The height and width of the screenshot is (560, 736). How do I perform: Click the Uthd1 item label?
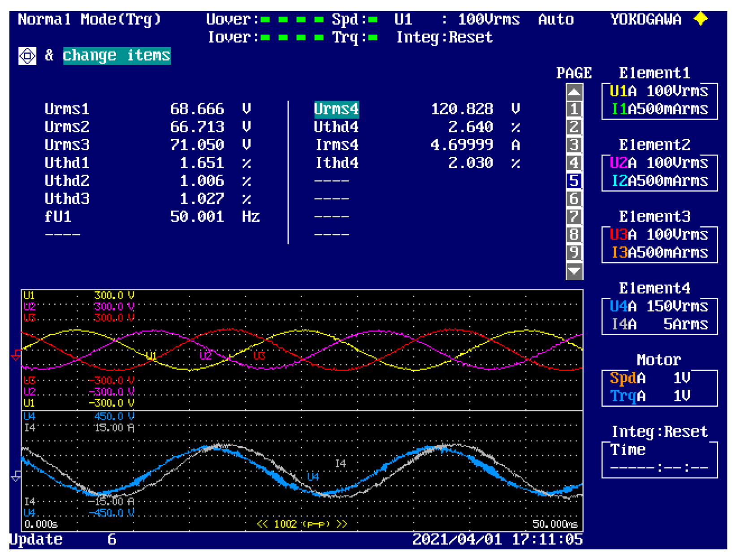click(x=67, y=163)
